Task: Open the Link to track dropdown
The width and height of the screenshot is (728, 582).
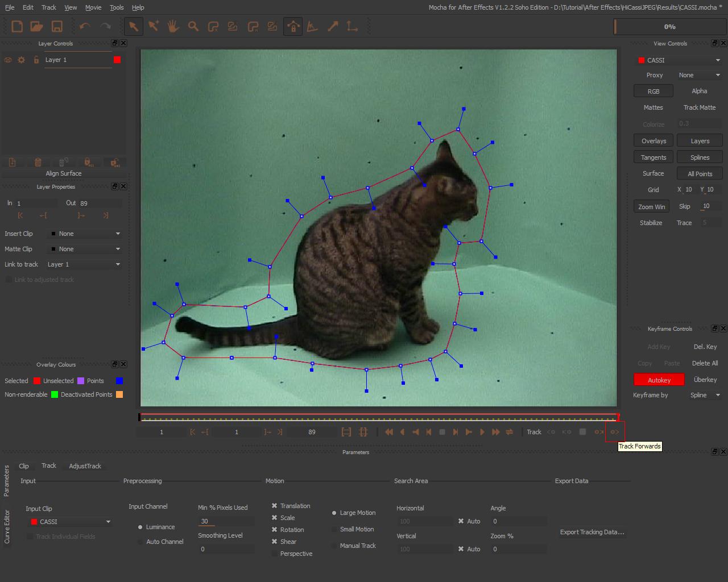Action: pyautogui.click(x=84, y=264)
